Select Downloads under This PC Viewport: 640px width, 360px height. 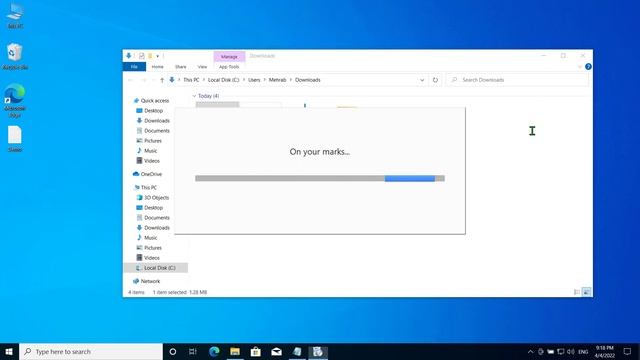(x=153, y=228)
